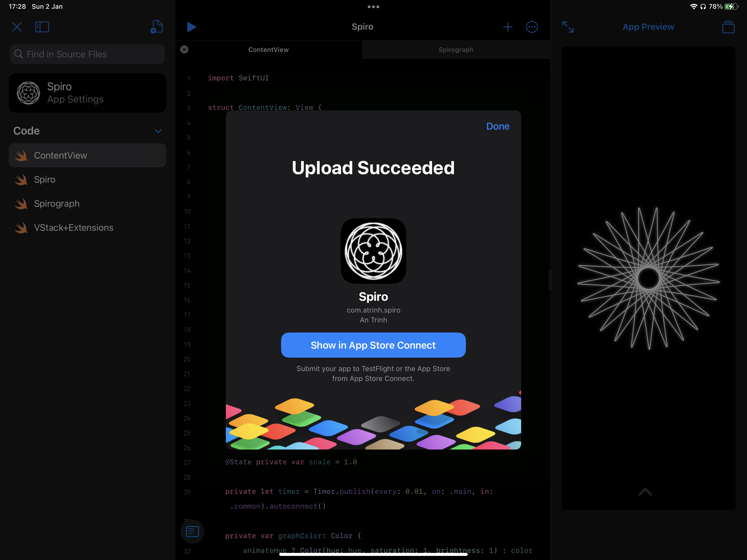
Task: Focus the Find in Source Files field
Action: pyautogui.click(x=87, y=54)
